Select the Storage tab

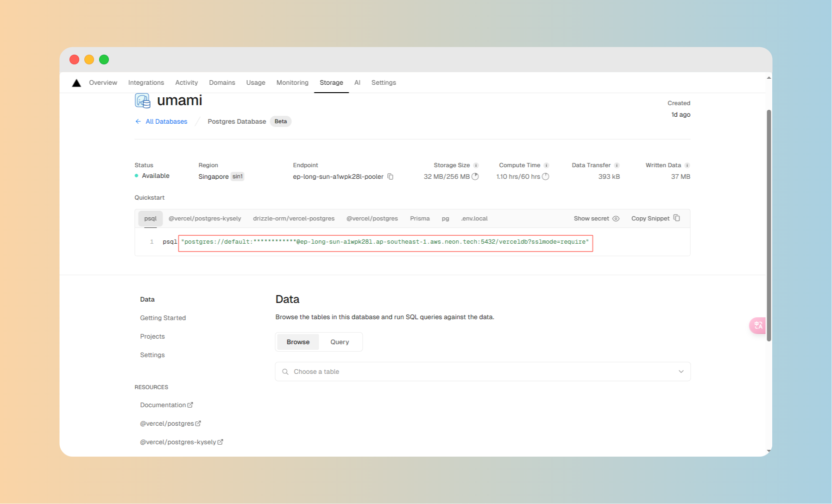coord(331,82)
